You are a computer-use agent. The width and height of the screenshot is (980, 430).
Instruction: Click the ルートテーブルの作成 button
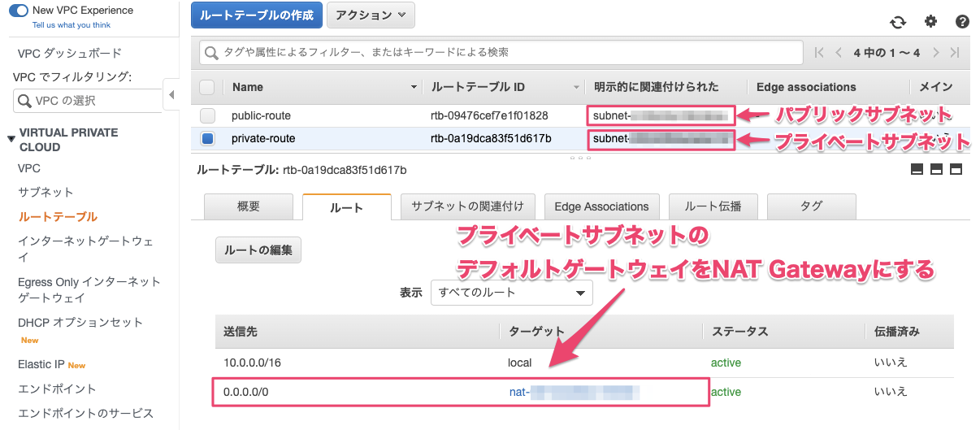257,15
